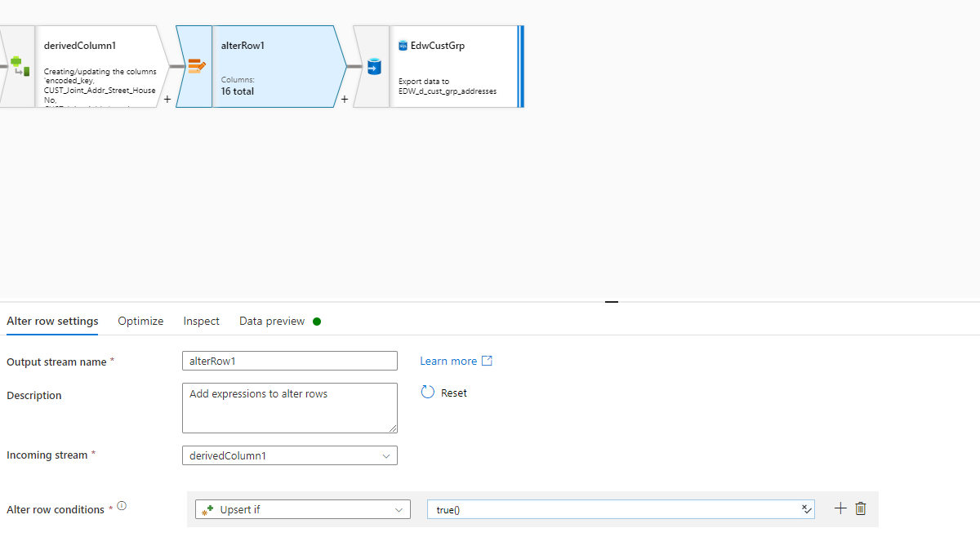Delete the Upsert if condition with trash icon

860,508
